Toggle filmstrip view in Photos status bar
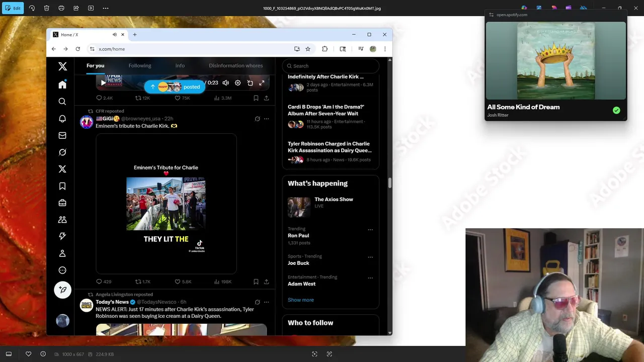The image size is (644, 362). click(9, 354)
